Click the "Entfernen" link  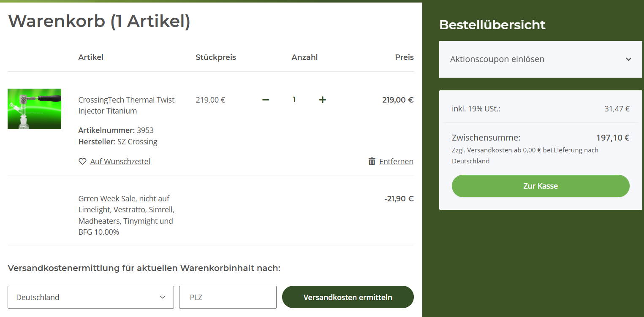click(x=396, y=161)
